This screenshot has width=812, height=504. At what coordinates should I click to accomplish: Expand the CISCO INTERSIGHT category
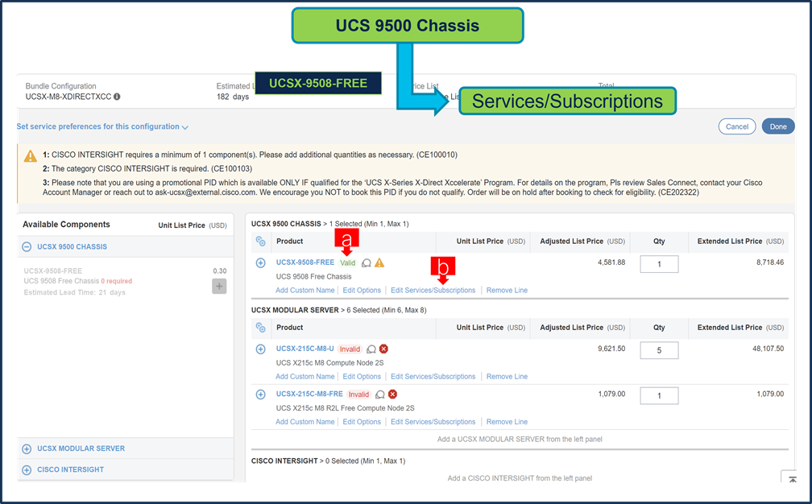(27, 470)
